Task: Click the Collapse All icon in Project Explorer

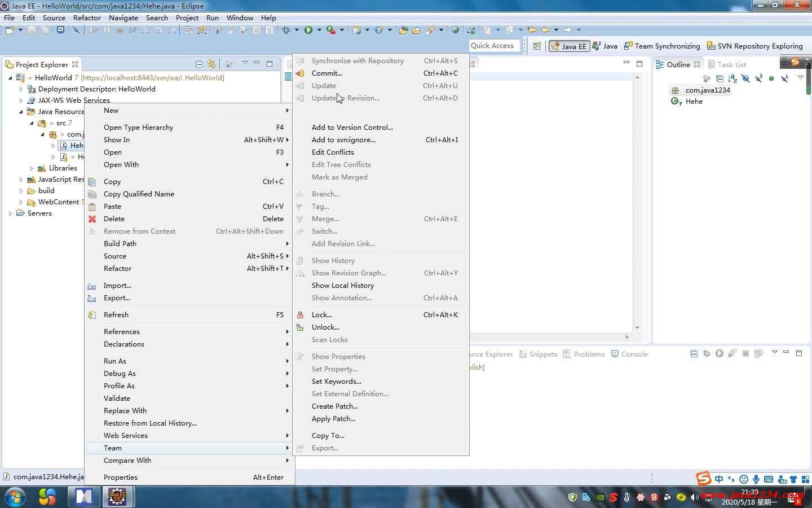Action: 198,64
